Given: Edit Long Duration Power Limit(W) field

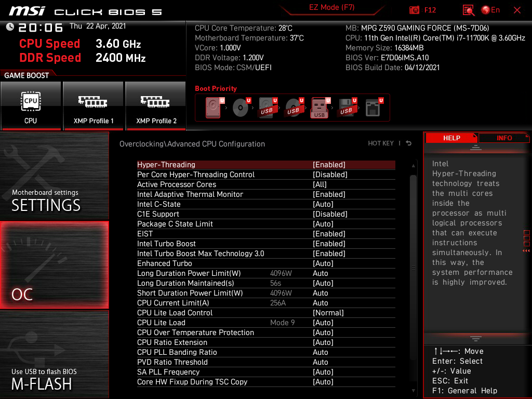Looking at the screenshot, I should [266, 273].
